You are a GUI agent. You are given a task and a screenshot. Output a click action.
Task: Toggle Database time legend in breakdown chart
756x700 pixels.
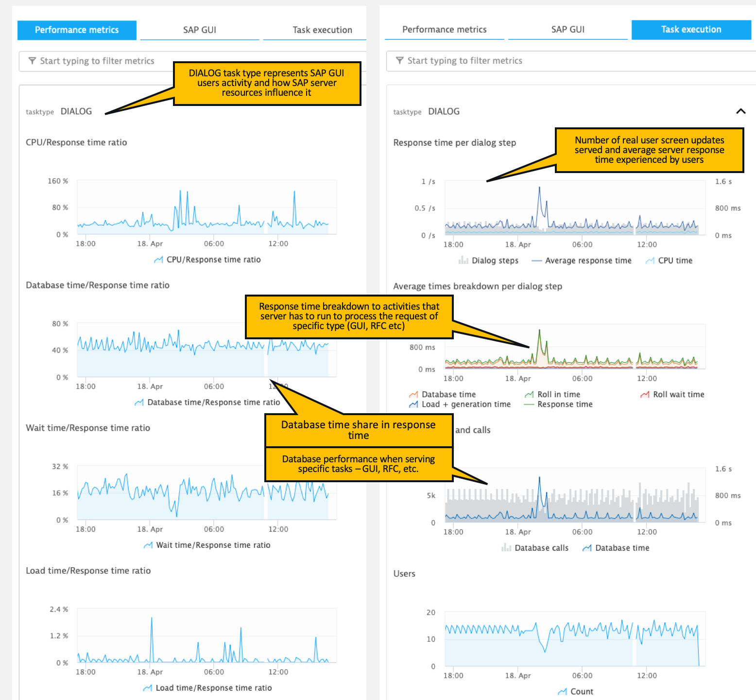(443, 395)
